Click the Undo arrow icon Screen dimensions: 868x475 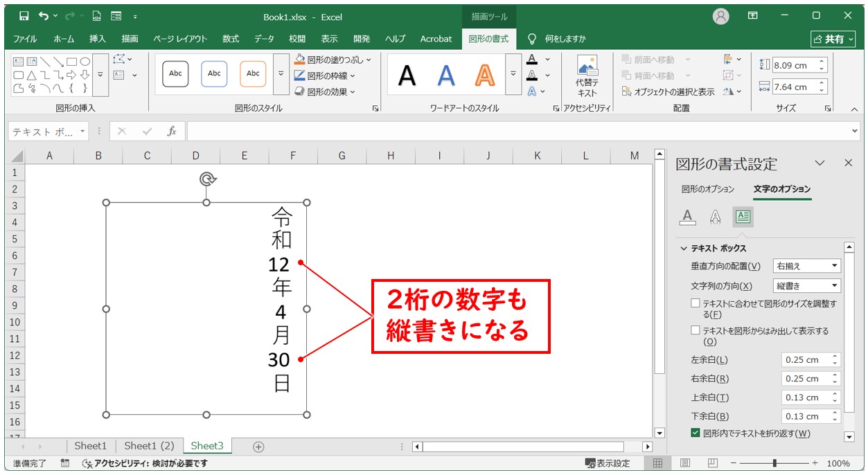tap(44, 16)
